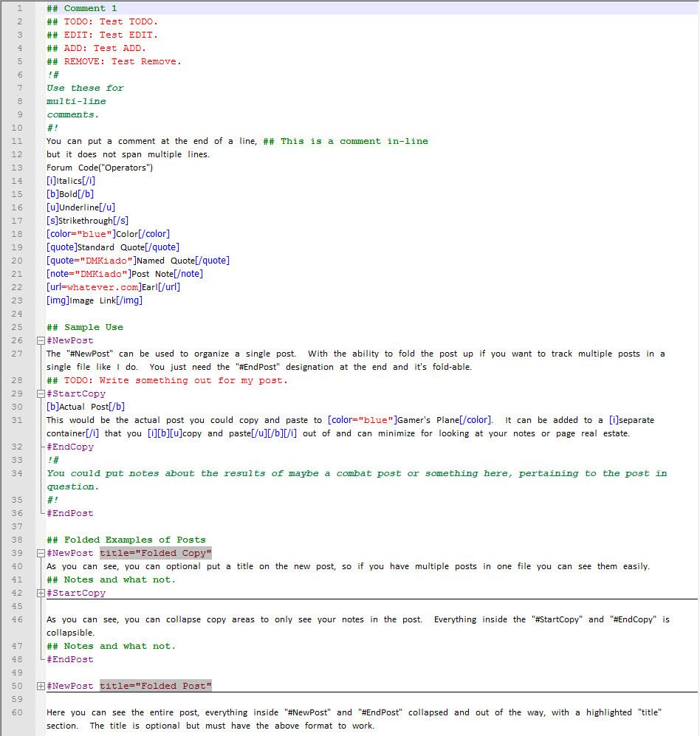The width and height of the screenshot is (700, 736).
Task: Collapse the #NewPost fold on line 26
Action: pos(41,340)
